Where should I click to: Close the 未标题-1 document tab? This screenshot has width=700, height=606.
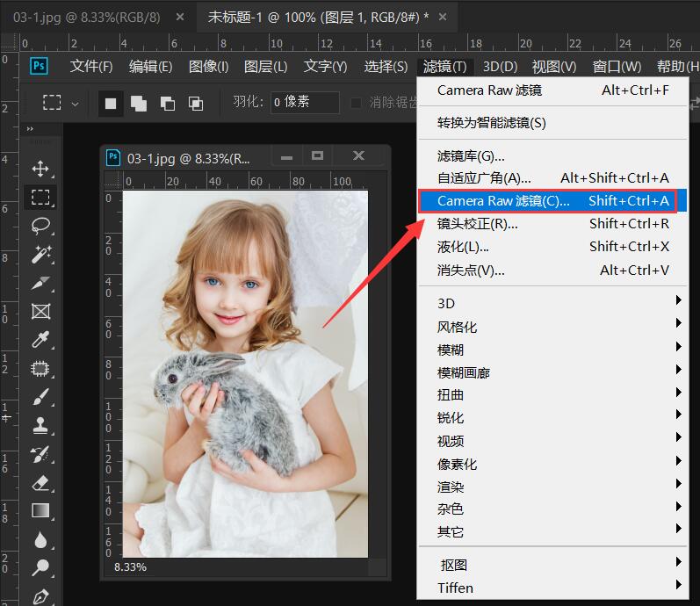point(443,17)
